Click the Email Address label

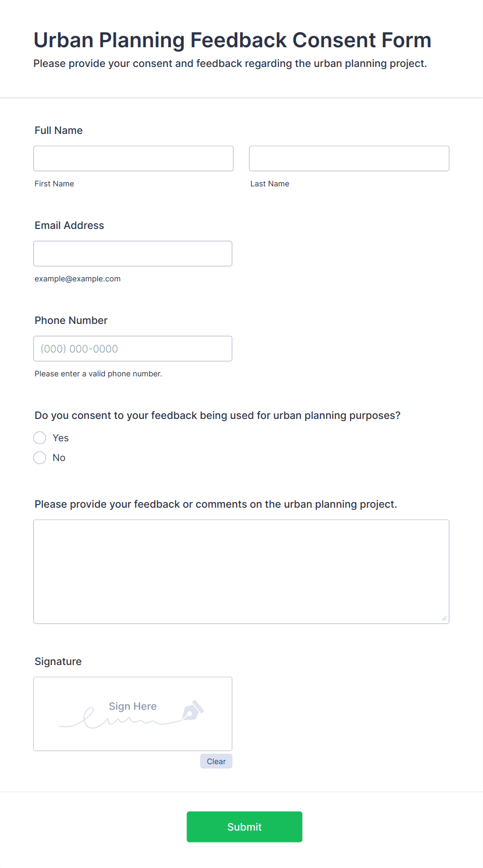pyautogui.click(x=70, y=225)
